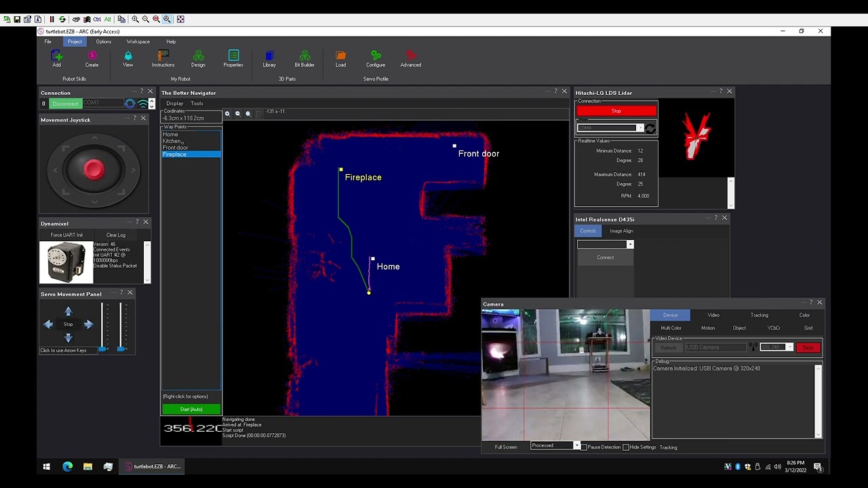Click the Realsense Connect button
Viewport: 868px width, 488px height.
click(605, 258)
